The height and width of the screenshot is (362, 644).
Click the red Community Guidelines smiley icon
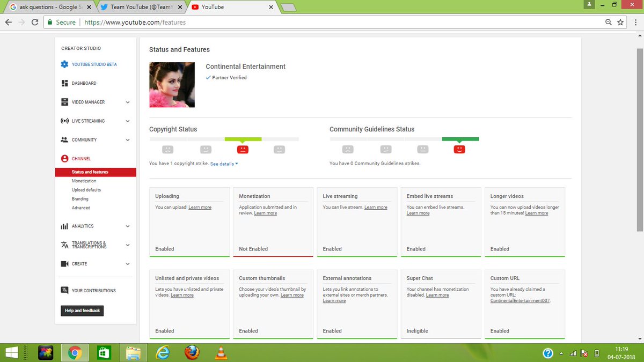point(459,150)
